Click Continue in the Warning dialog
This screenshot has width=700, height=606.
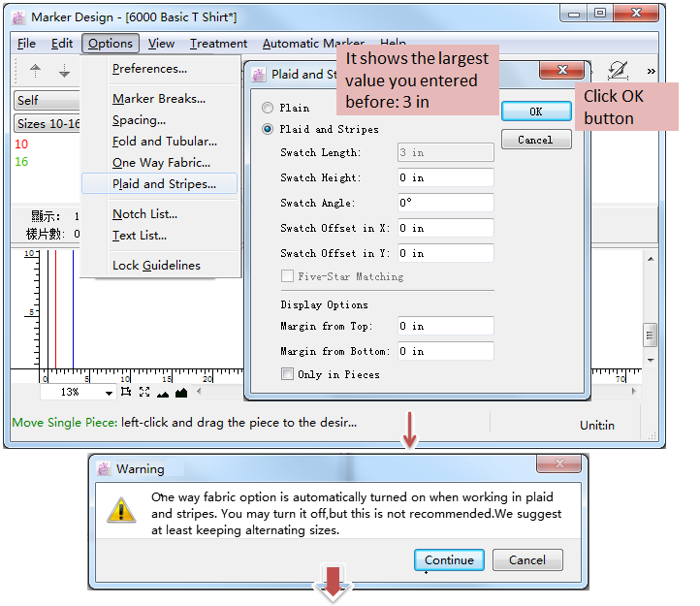449,559
